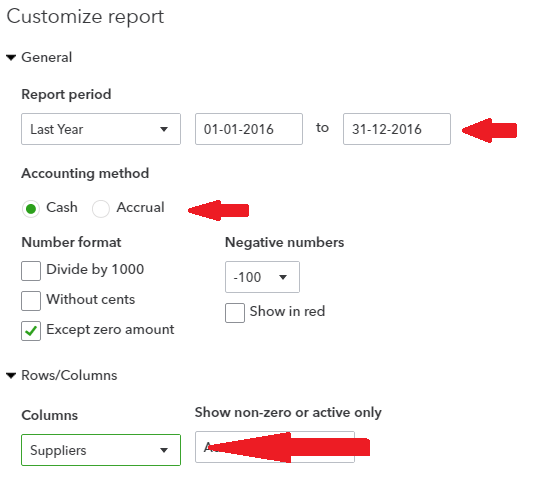Open the Suppliers columns dropdown
Image resolution: width=545 pixels, height=478 pixels.
click(x=101, y=450)
